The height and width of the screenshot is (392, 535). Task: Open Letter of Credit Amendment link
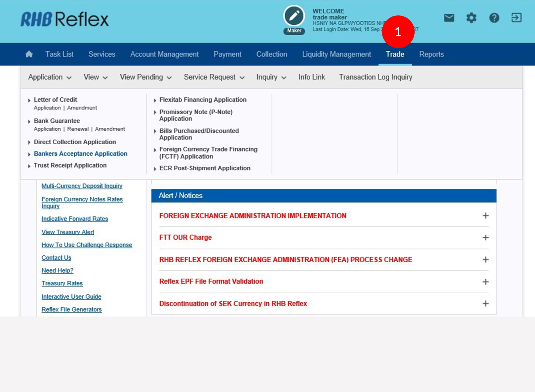click(x=82, y=108)
